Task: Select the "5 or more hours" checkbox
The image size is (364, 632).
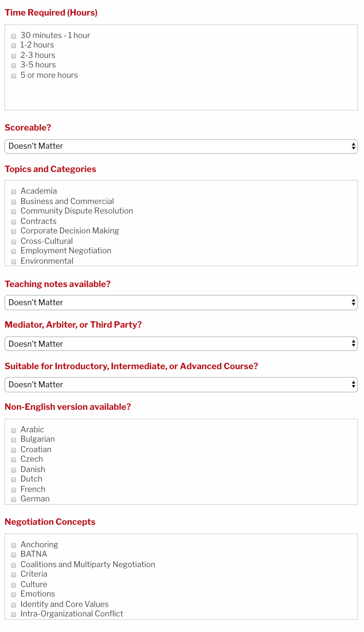Action: 14,76
